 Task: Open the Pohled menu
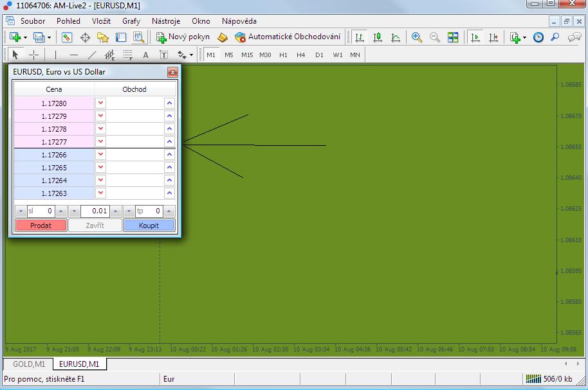point(68,21)
